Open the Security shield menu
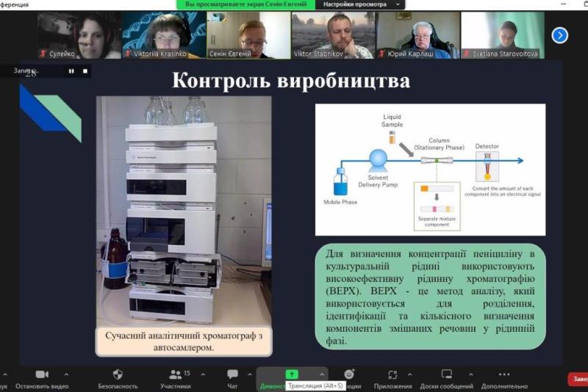588x392 pixels. [118, 379]
